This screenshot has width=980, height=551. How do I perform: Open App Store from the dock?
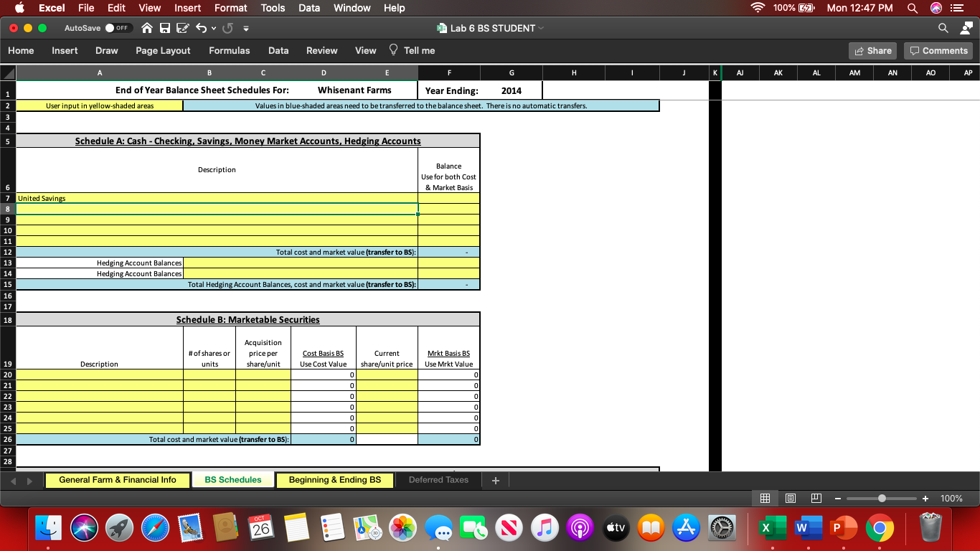click(x=687, y=528)
